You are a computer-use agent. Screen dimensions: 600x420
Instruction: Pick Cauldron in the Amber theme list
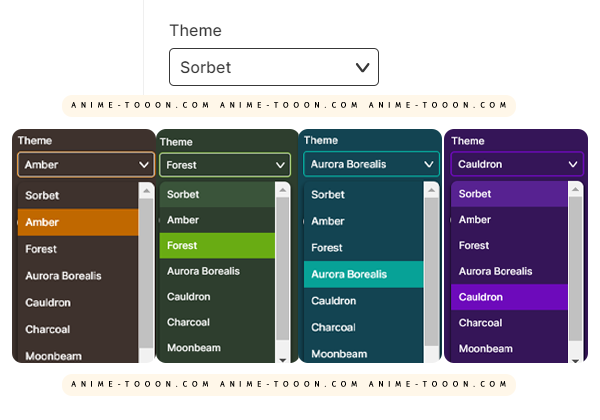(78, 303)
